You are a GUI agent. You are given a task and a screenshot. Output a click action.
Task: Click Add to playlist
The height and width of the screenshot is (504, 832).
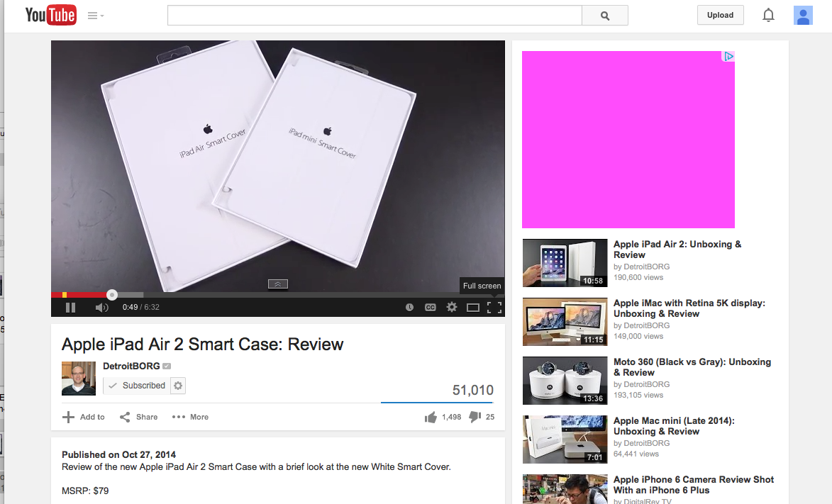[x=83, y=417]
